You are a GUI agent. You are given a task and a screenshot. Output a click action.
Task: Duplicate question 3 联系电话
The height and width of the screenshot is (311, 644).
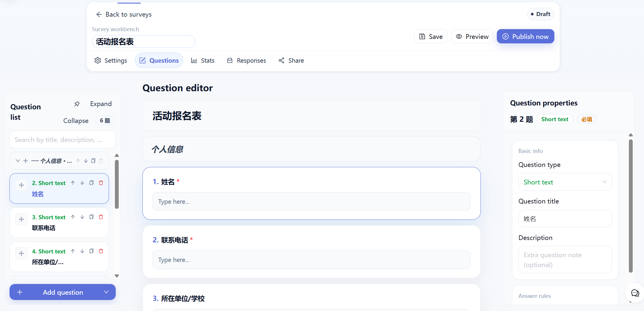pos(91,217)
